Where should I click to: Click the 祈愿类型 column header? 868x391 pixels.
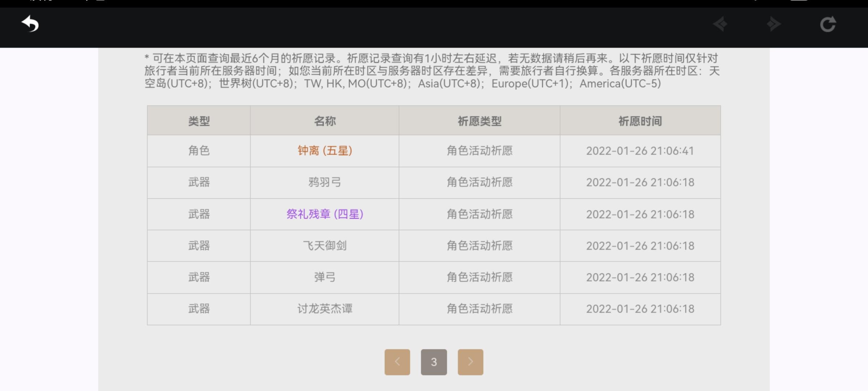click(x=479, y=121)
